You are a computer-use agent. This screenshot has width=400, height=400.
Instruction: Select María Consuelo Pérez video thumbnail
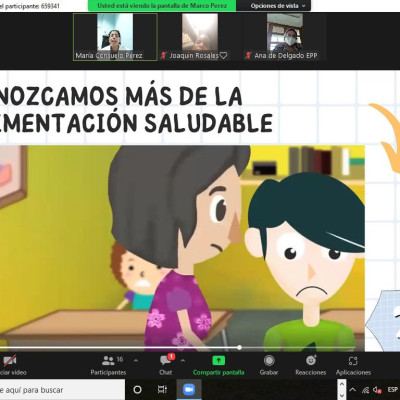(x=115, y=37)
